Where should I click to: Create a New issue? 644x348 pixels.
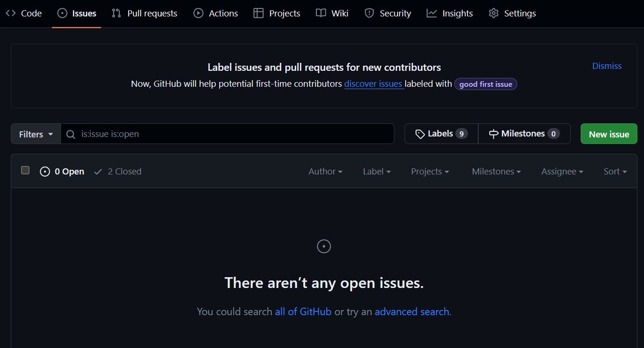(609, 134)
